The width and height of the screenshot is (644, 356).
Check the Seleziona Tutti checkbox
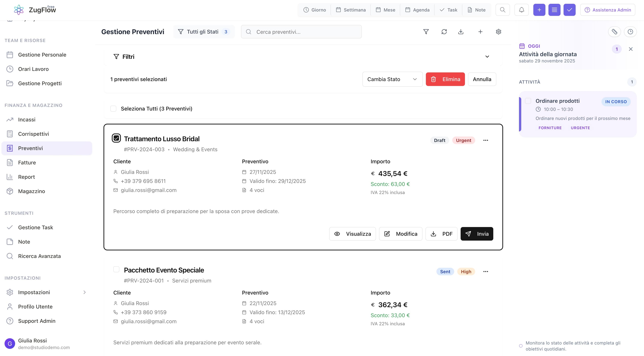(113, 109)
